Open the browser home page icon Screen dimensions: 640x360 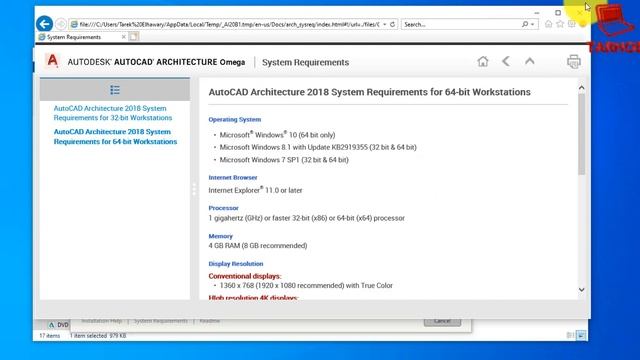click(x=549, y=24)
